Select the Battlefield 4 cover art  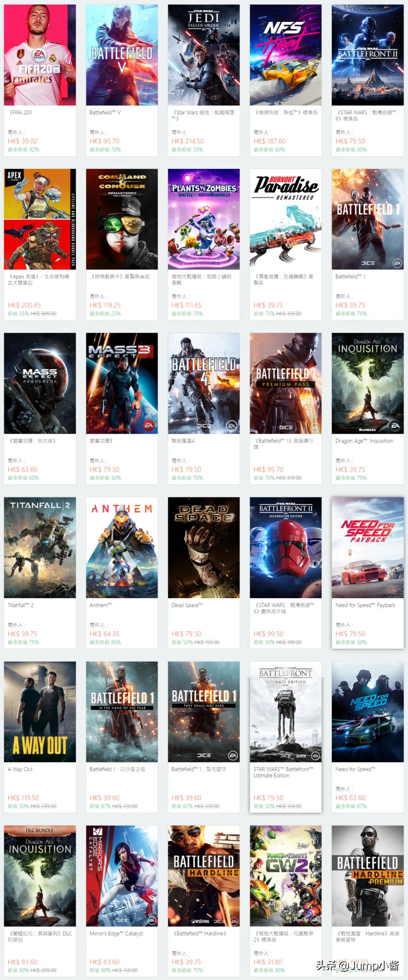[204, 383]
